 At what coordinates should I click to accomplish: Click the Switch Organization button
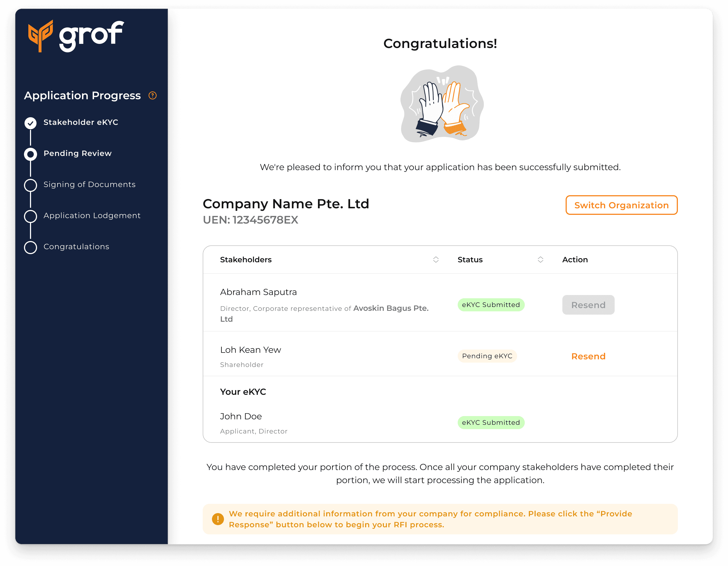click(x=621, y=205)
